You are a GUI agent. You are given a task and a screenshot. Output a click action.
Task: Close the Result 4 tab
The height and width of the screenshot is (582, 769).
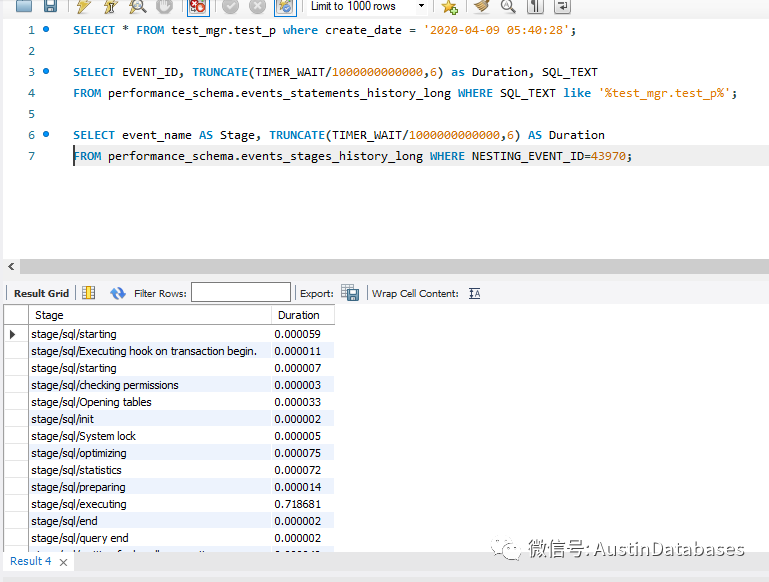click(63, 562)
